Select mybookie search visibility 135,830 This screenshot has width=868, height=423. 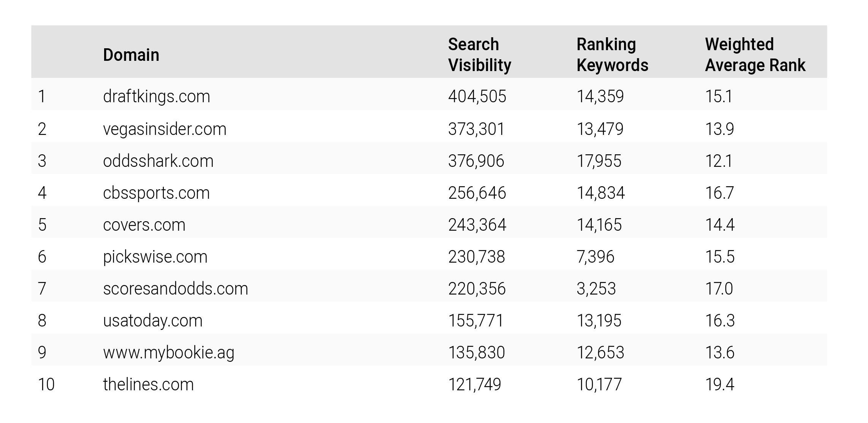pos(477,352)
